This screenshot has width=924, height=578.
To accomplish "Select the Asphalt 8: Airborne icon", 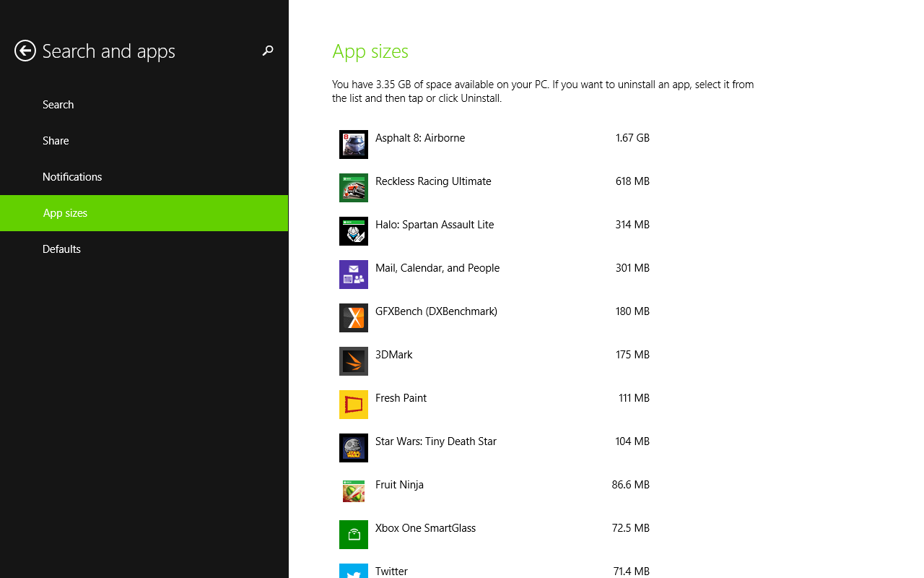I will click(x=354, y=144).
